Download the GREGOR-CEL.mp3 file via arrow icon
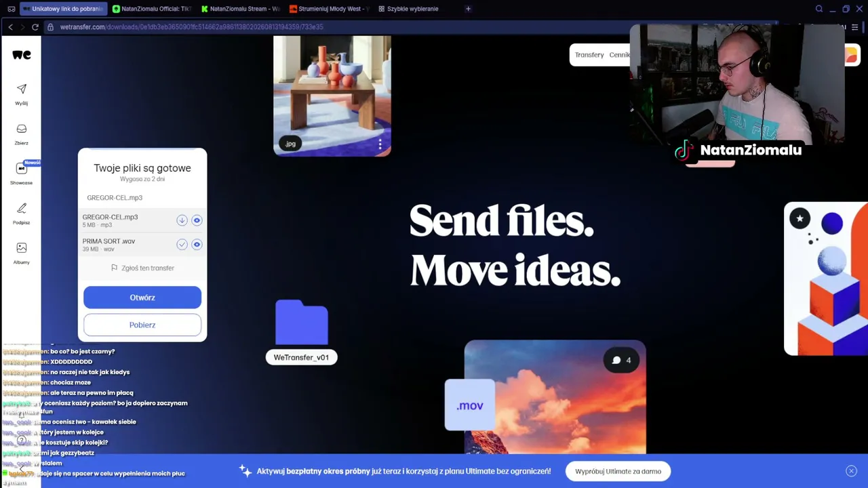 (x=182, y=220)
